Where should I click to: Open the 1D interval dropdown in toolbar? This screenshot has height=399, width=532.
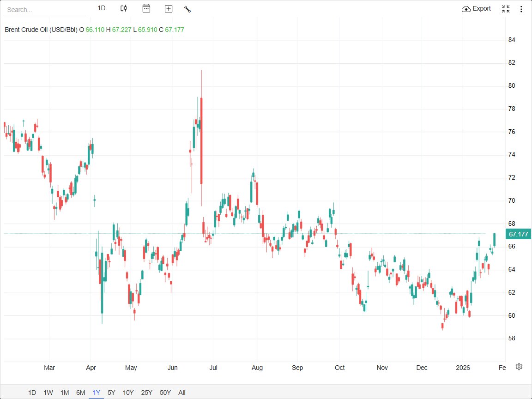(x=102, y=8)
